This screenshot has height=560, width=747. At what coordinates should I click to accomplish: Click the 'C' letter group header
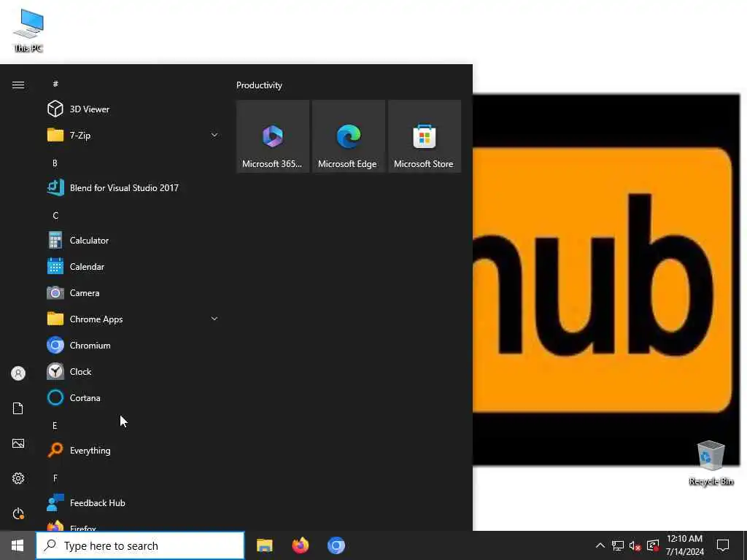tap(55, 216)
